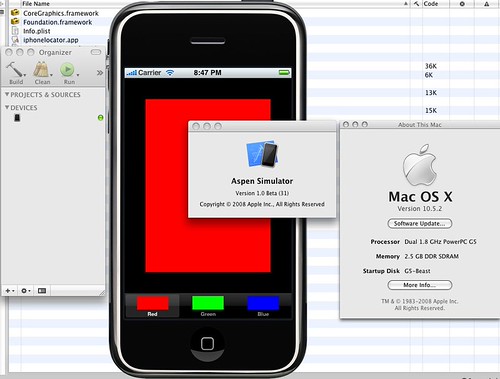Click the Code column header
Image resolution: width=500 pixels, height=379 pixels.
(430, 4)
